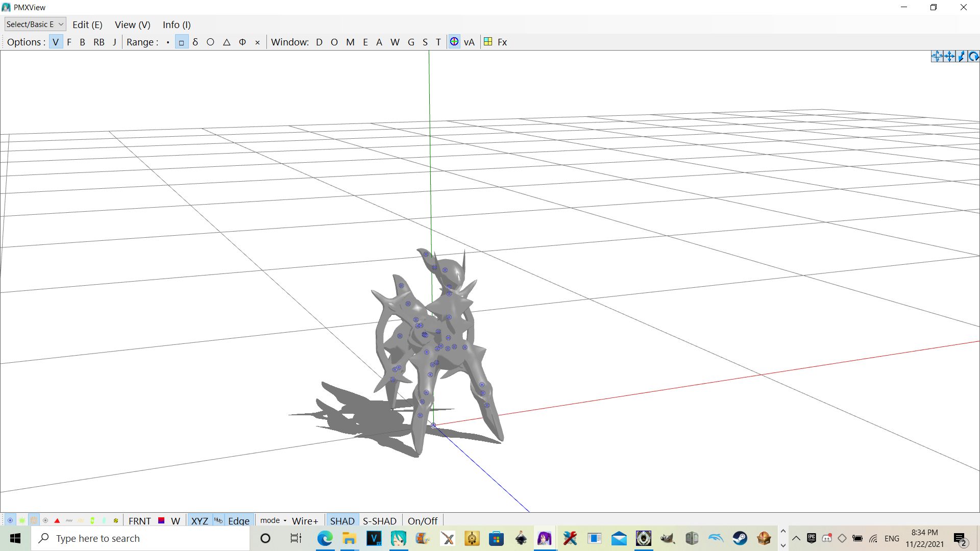Image resolution: width=980 pixels, height=551 pixels.
Task: Select the box range selection mode
Action: click(x=181, y=42)
